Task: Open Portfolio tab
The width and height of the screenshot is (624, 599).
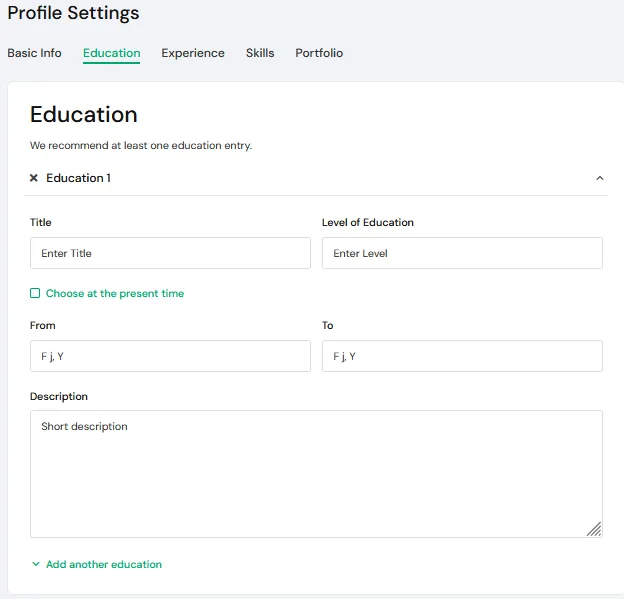Action: point(319,53)
